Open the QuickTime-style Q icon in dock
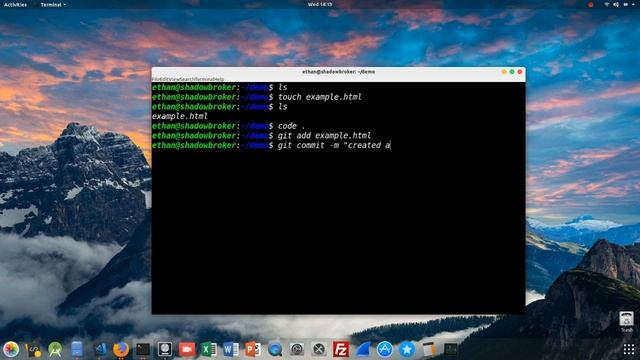 [275, 349]
